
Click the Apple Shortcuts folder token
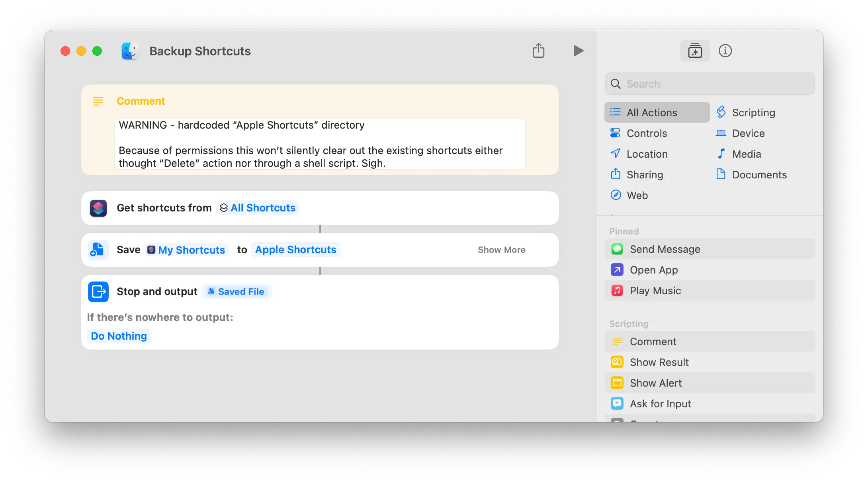point(295,250)
